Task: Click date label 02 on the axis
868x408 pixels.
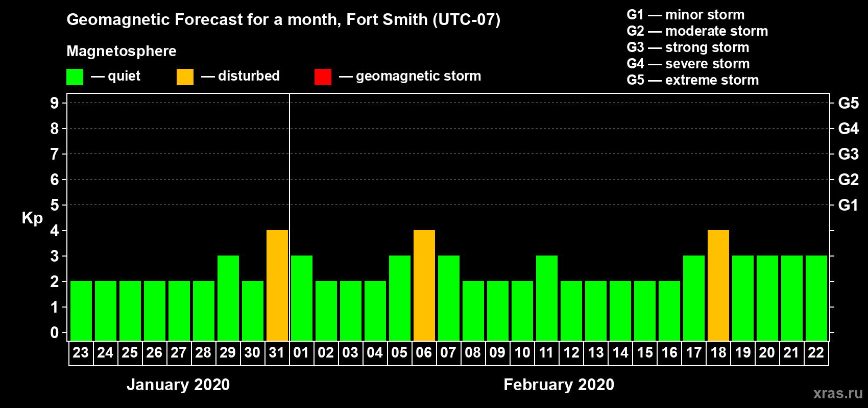Action: (x=326, y=353)
